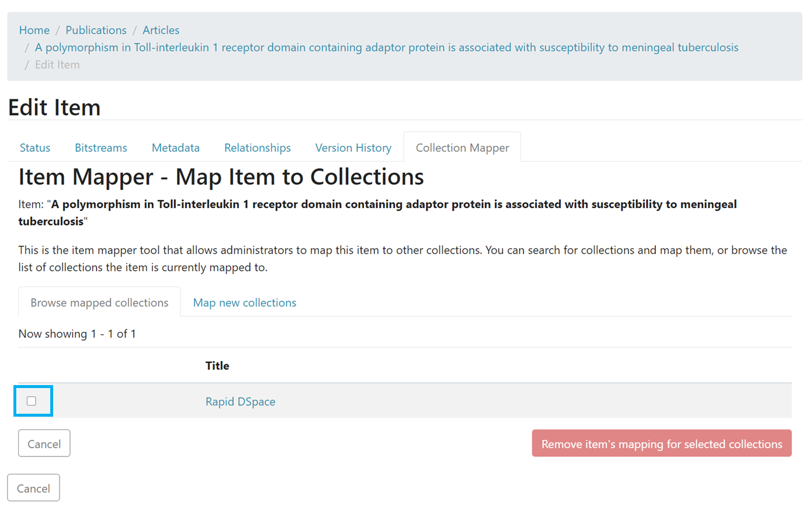The width and height of the screenshot is (812, 509).
Task: Go to the Relationships tab
Action: (x=257, y=148)
